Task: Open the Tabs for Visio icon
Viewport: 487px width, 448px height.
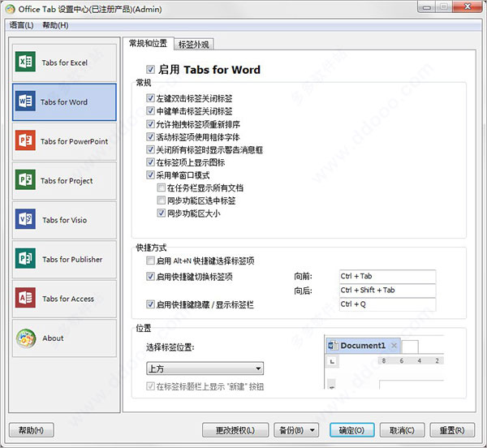Action: pyautogui.click(x=25, y=219)
